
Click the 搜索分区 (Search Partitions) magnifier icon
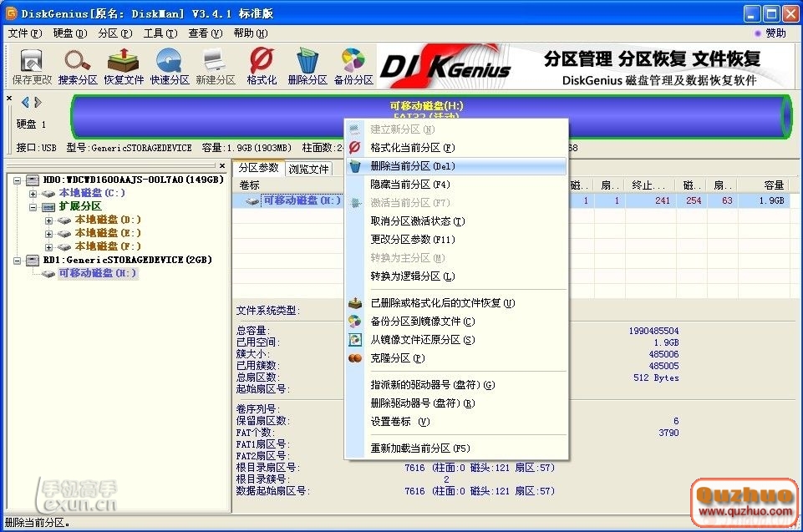(78, 62)
